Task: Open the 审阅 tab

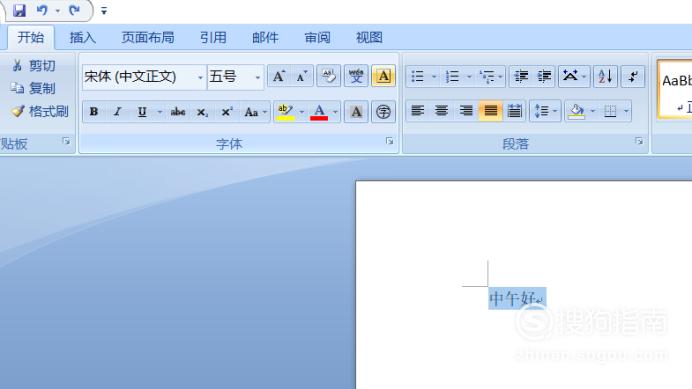Action: pyautogui.click(x=317, y=38)
